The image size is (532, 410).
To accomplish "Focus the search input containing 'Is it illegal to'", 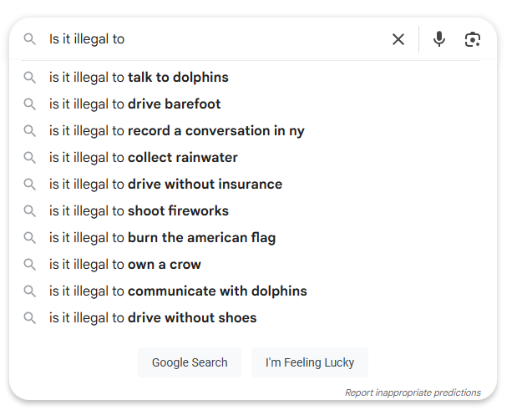I will tap(217, 39).
